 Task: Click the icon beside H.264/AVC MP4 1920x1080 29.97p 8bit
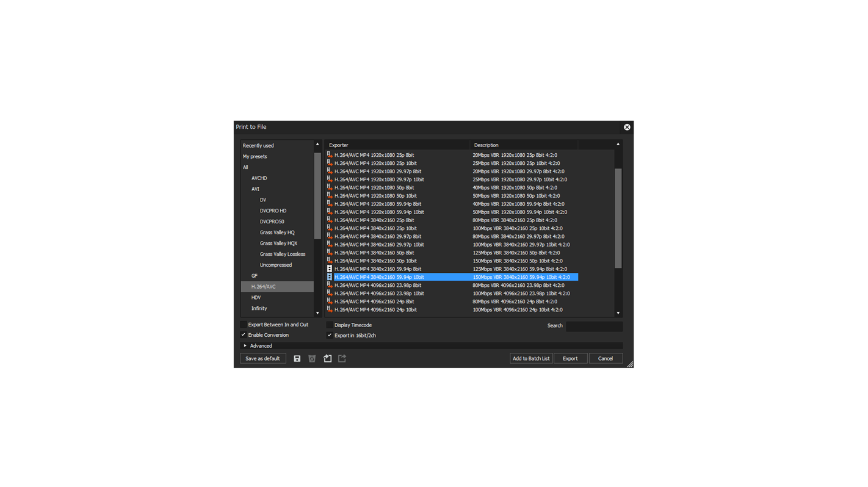pos(330,171)
